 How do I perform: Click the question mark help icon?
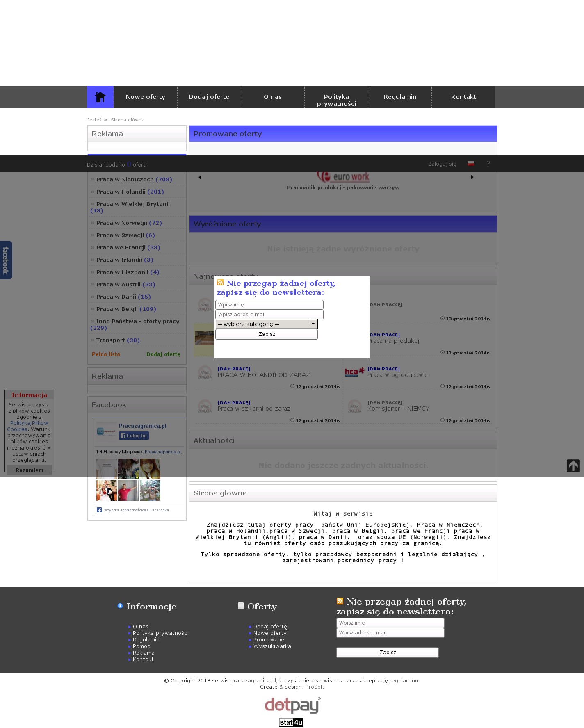pos(488,164)
